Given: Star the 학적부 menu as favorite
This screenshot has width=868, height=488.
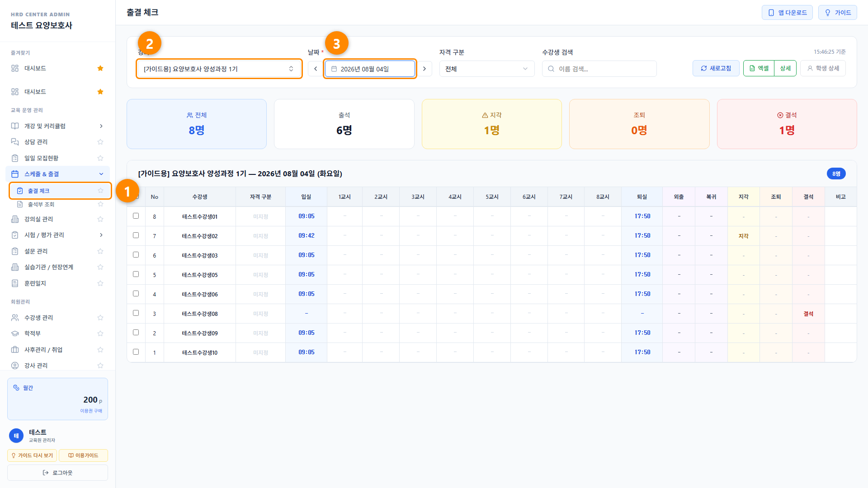Looking at the screenshot, I should (x=100, y=333).
